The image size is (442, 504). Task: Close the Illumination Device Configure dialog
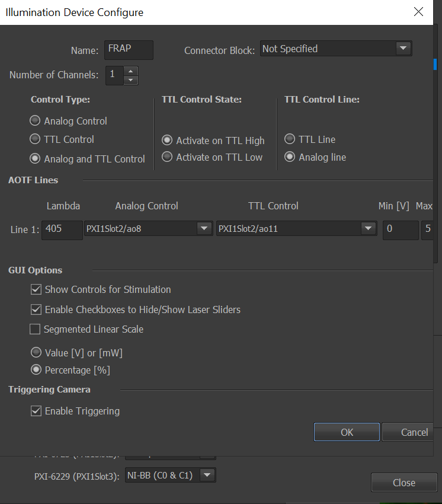click(418, 12)
